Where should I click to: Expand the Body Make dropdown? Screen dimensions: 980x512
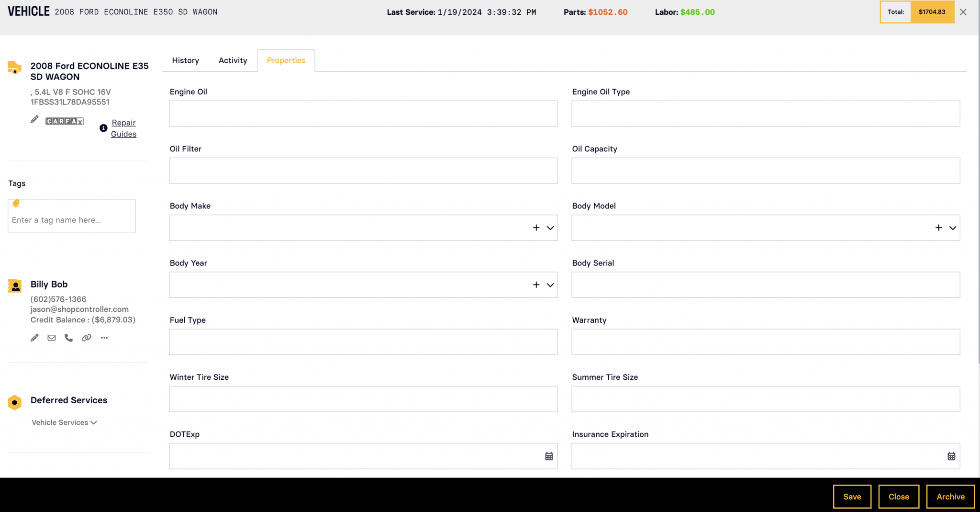(549, 228)
